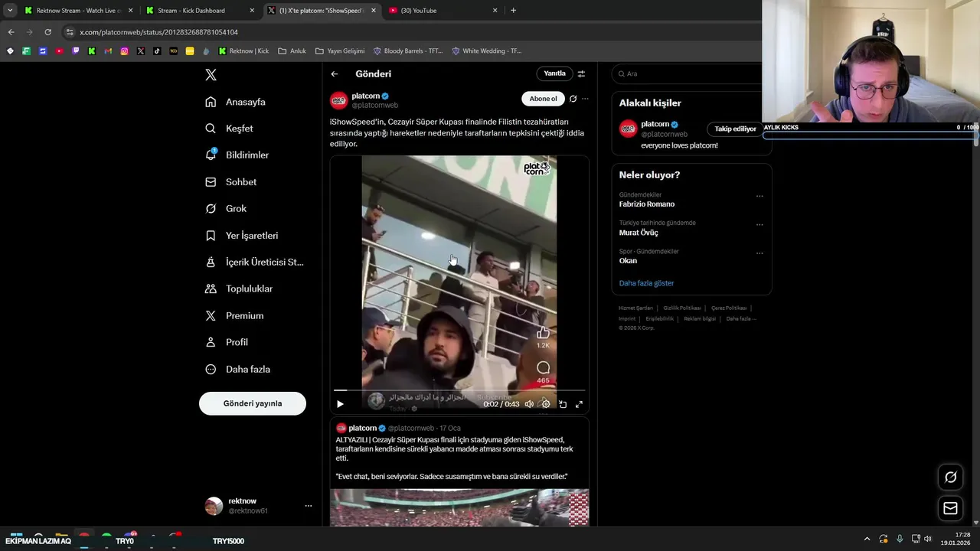Screen dimensions: 980x551
Task: Reload the page
Action: coord(47,32)
